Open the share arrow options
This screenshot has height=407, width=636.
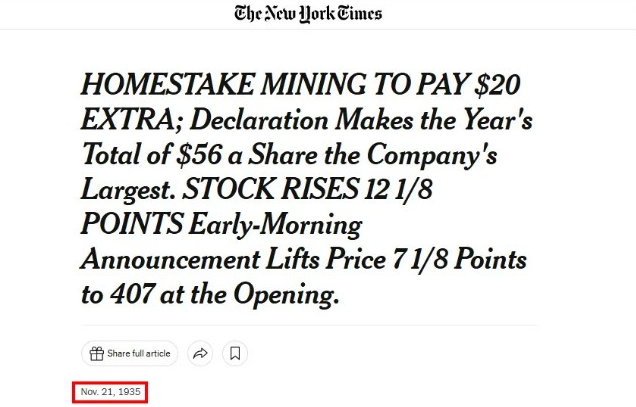tap(200, 353)
